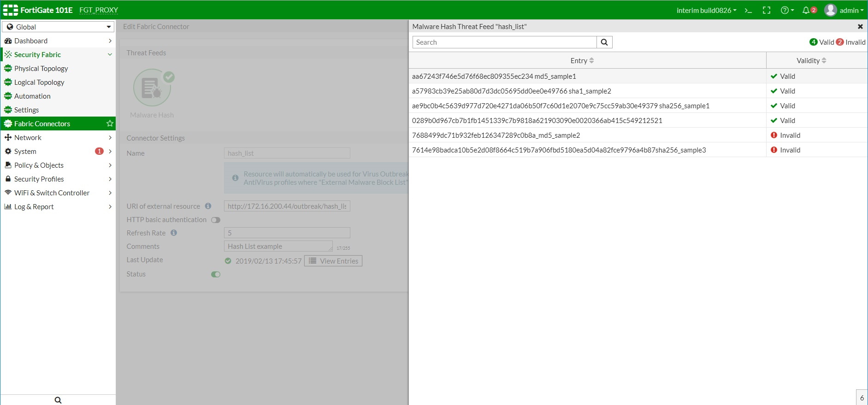Viewport: 868px width, 405px height.
Task: Click the info icon in resource notice
Action: [235, 178]
